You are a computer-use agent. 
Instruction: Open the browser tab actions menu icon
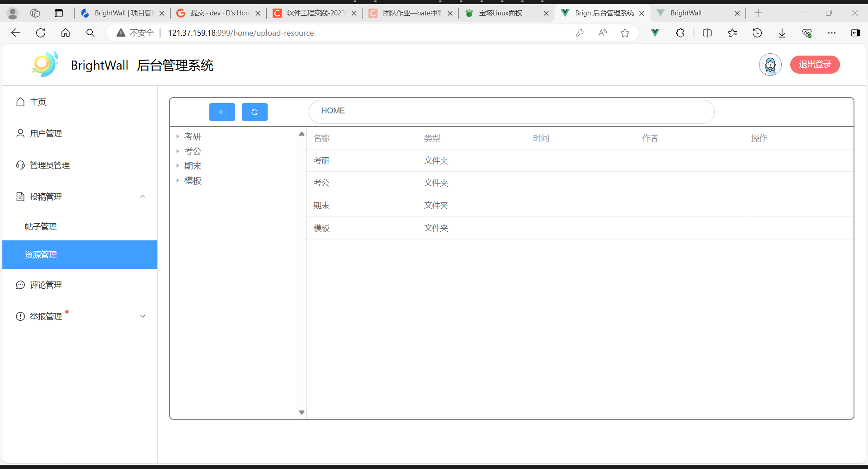(x=59, y=13)
